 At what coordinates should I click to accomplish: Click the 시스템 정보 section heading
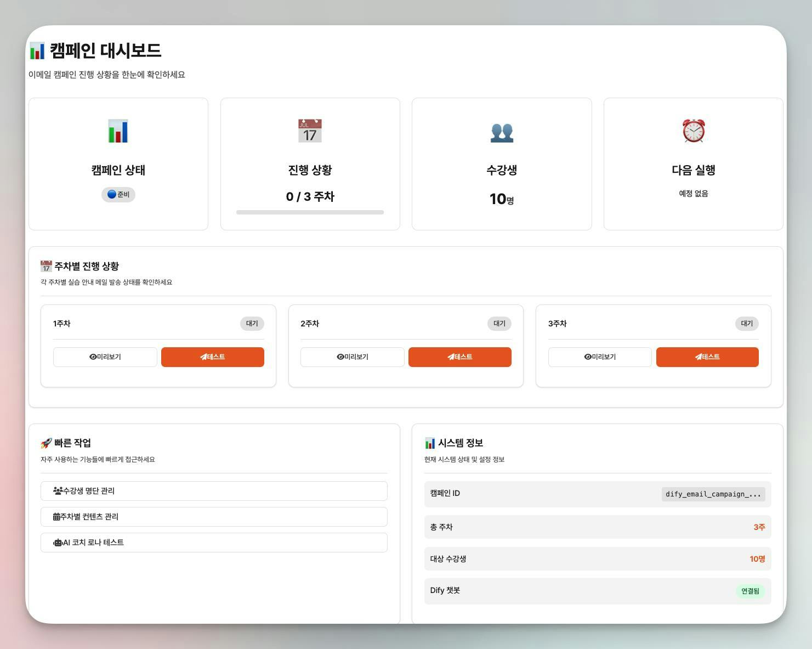[461, 443]
